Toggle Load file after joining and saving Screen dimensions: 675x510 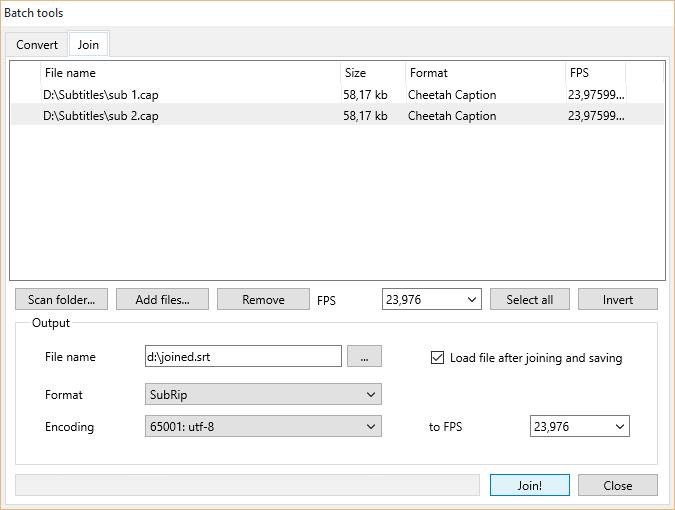pyautogui.click(x=437, y=358)
